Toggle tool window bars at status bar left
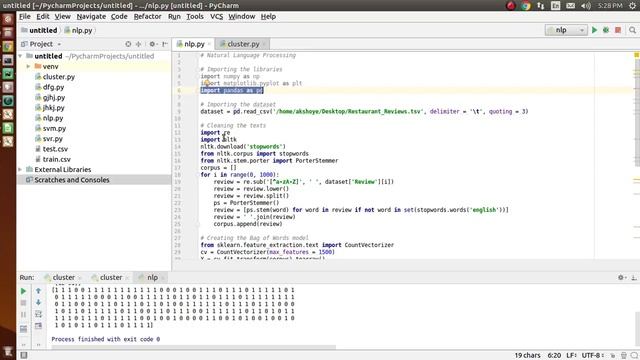 (x=24, y=355)
